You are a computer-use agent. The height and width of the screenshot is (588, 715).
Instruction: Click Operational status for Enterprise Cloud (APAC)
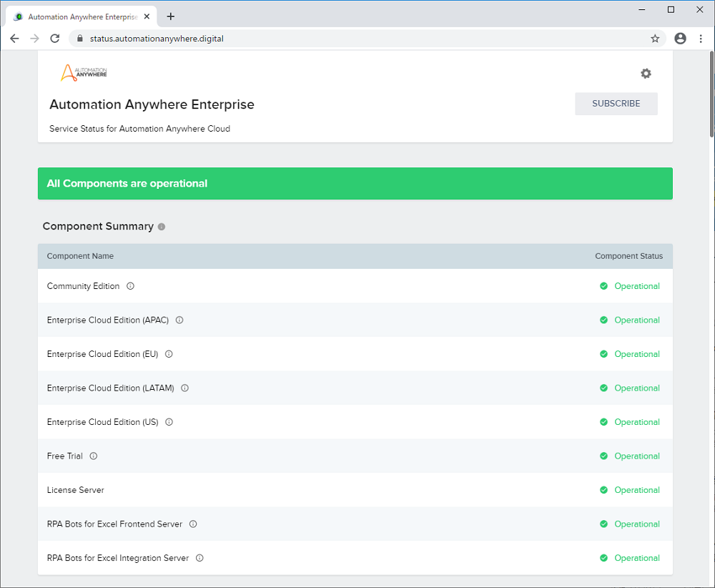coord(637,320)
